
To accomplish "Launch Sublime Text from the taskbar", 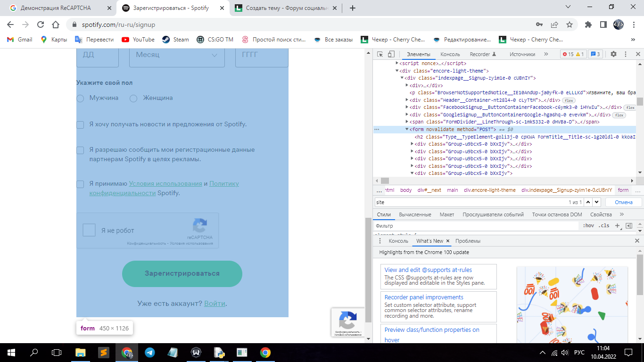I will pyautogui.click(x=104, y=352).
